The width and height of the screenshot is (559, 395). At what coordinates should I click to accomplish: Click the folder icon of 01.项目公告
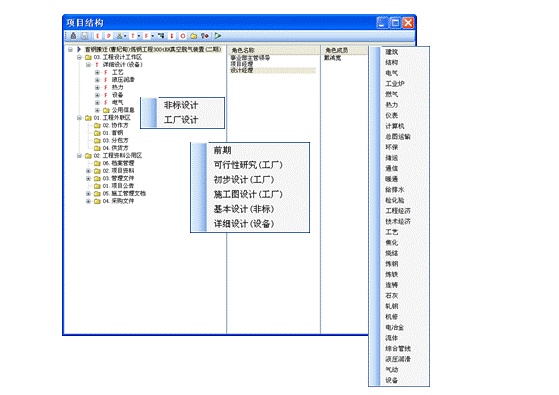click(97, 186)
